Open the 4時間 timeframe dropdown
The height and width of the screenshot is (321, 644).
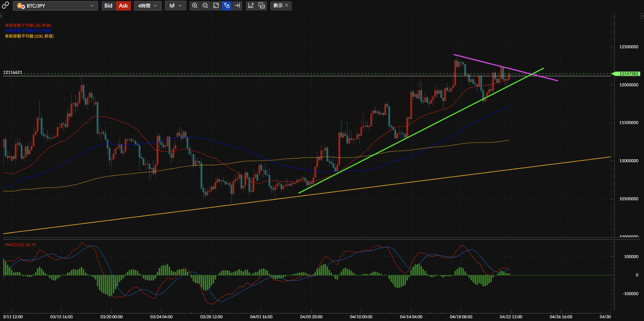coord(148,6)
